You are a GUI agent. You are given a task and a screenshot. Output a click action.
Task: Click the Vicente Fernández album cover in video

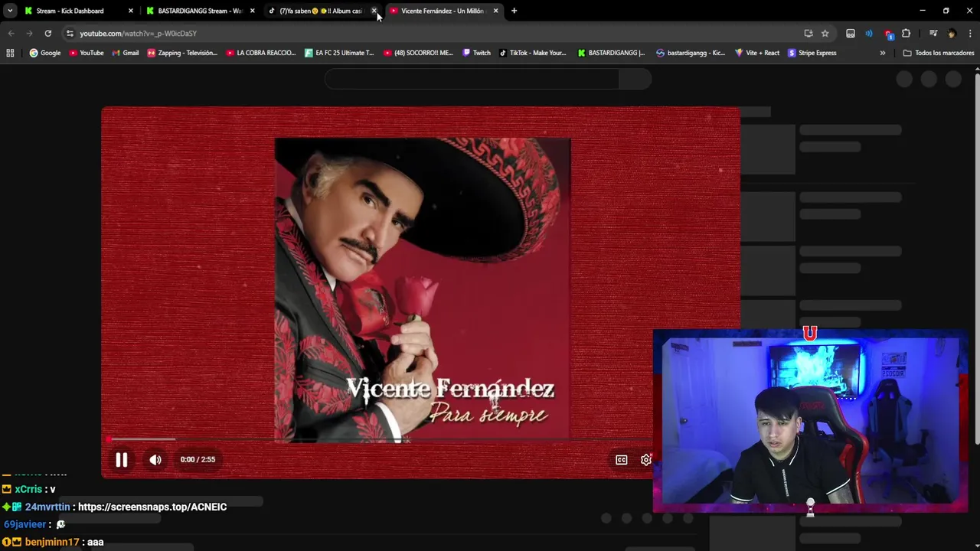(423, 289)
